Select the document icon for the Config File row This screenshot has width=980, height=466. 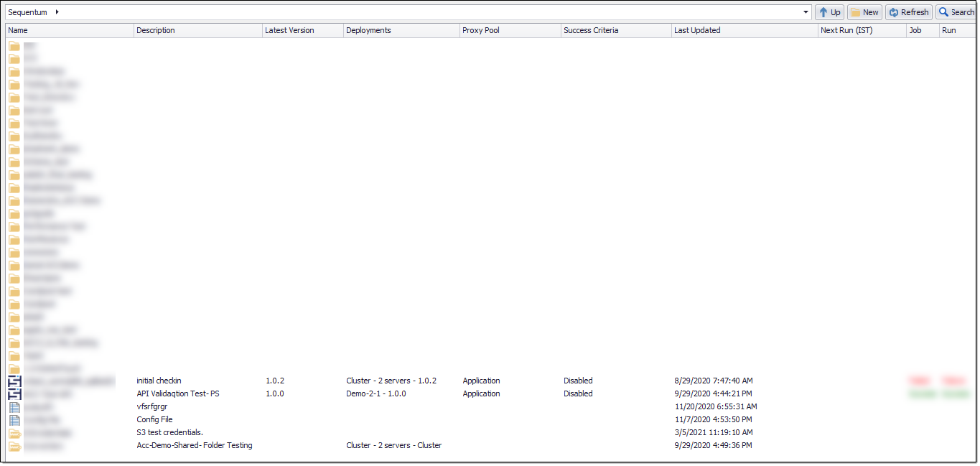click(x=14, y=419)
